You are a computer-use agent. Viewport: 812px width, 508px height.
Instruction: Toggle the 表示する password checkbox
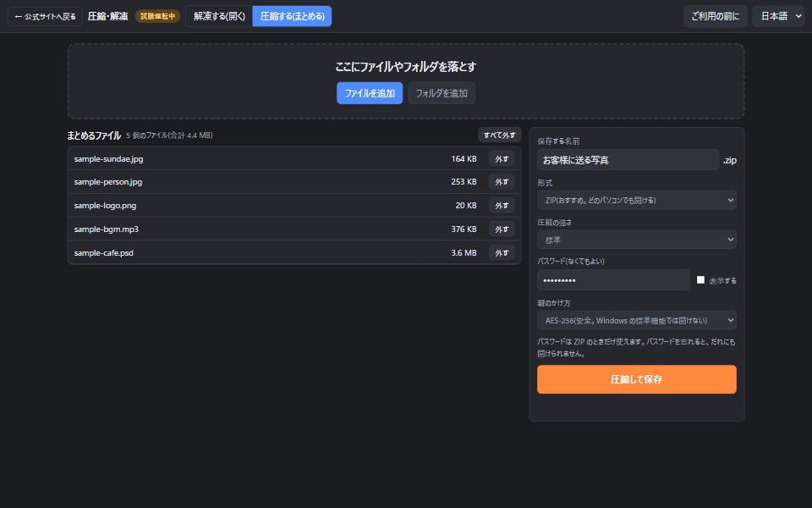point(700,280)
